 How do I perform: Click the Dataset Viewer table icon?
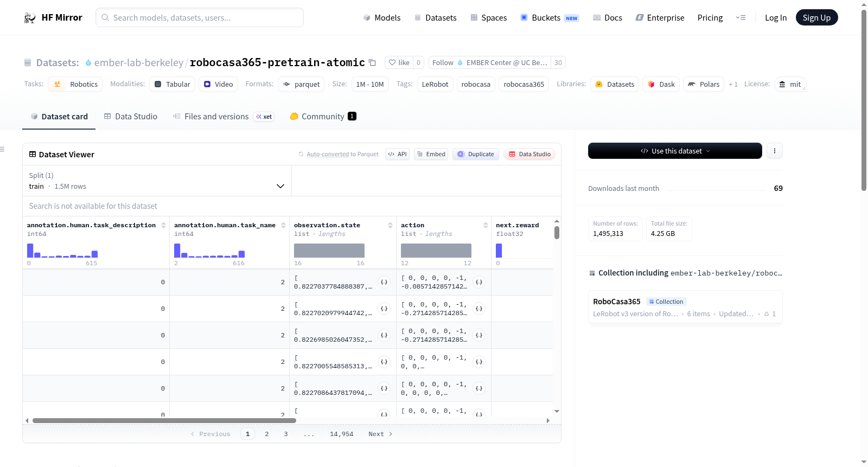tap(33, 155)
